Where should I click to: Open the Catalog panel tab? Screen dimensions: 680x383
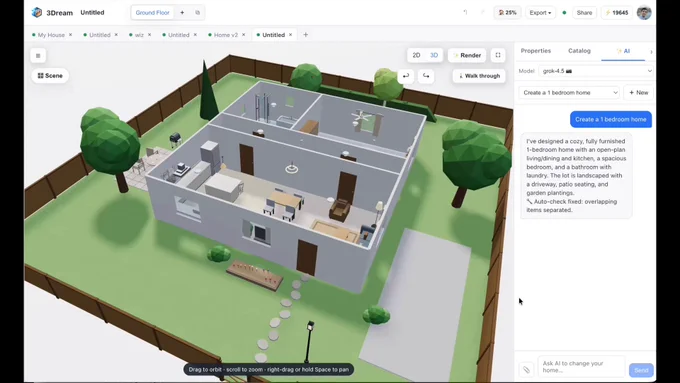tap(579, 51)
